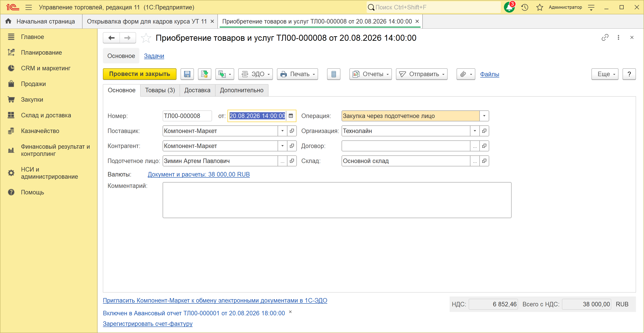Open the Файлы link
Viewport: 644px width, 333px height.
click(489, 74)
